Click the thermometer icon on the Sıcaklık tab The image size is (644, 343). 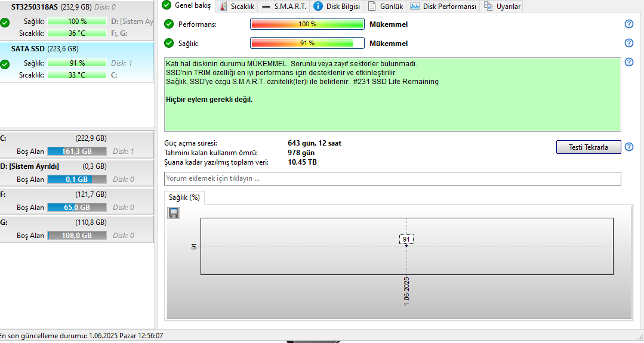223,6
